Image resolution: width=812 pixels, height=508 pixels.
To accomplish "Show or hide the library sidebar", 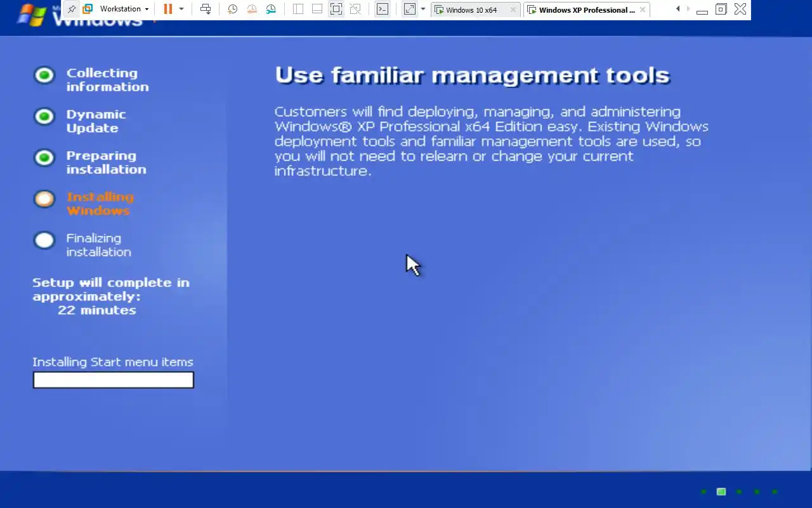I will pyautogui.click(x=298, y=9).
